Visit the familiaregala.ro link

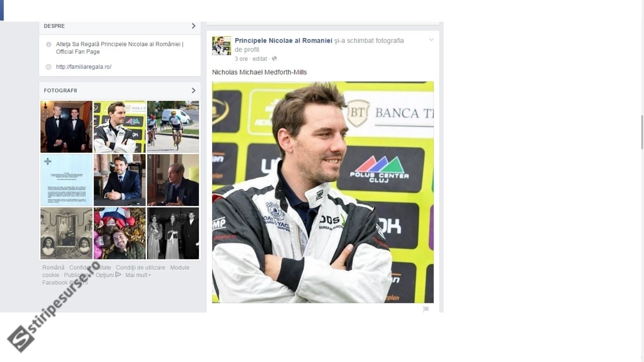click(x=84, y=67)
